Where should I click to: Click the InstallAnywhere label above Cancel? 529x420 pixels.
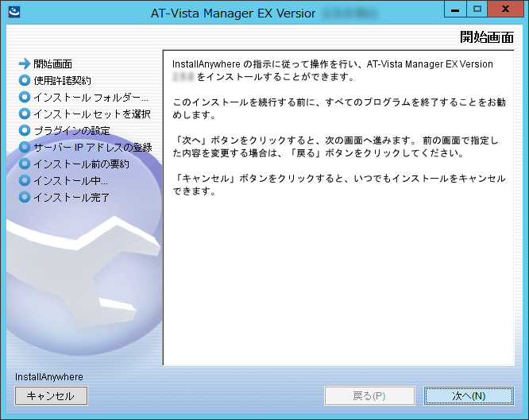pyautogui.click(x=49, y=377)
